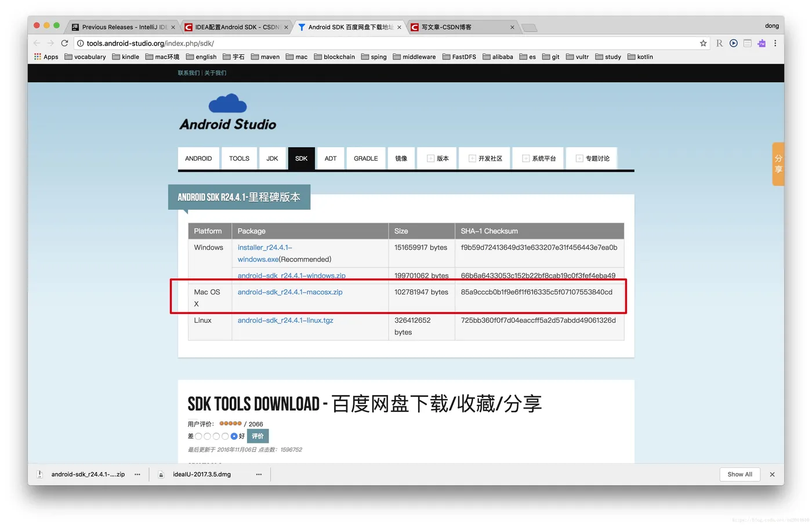812x525 pixels.
Task: Switch to the IDEA配置Android SDK CSDN tab
Action: point(236,27)
